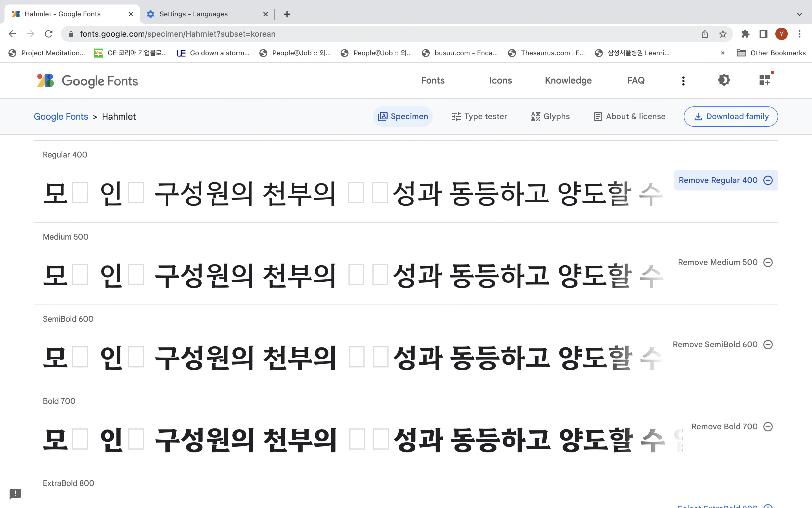Expand the tab search dropdown arrow
Viewport: 812px width, 508px height.
(x=800, y=14)
